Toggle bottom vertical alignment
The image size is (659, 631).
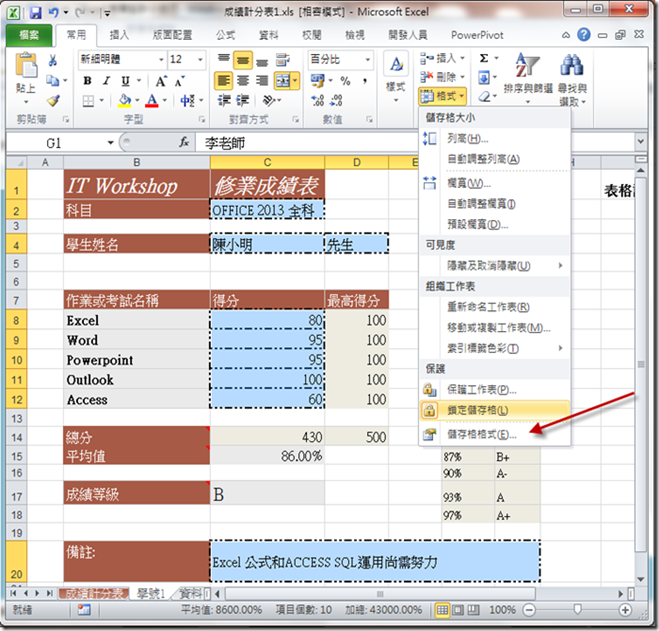click(262, 61)
